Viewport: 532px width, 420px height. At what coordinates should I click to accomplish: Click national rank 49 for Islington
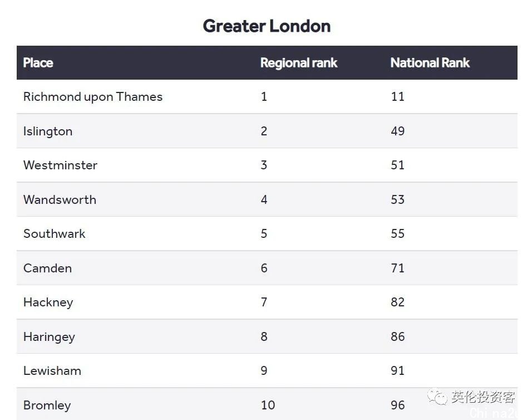398,131
